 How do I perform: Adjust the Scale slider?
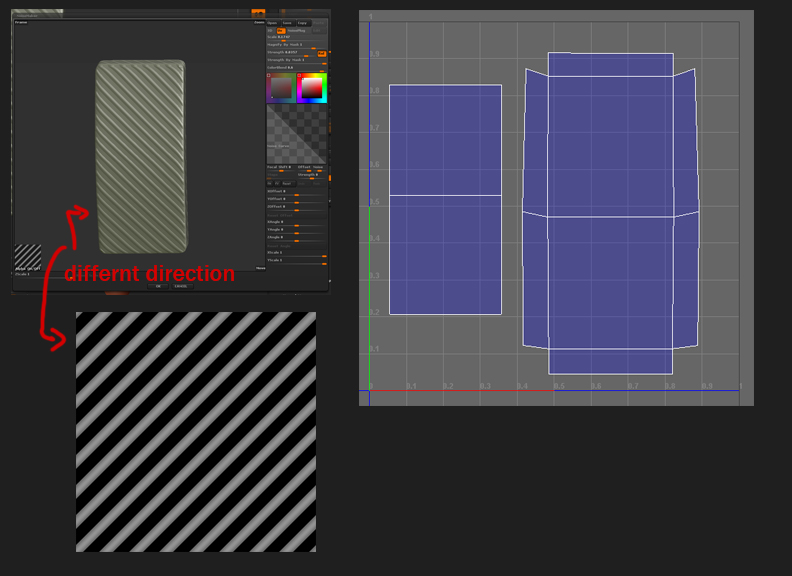pyautogui.click(x=296, y=38)
